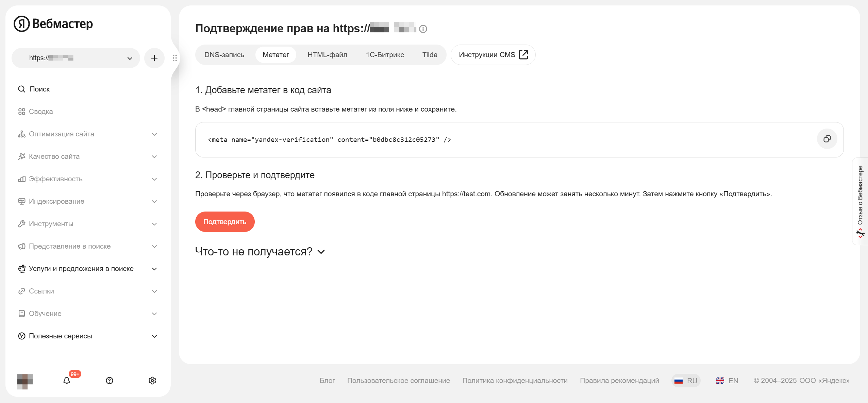Open the Эффективность chart icon
Viewport: 868px width, 403px height.
click(21, 179)
